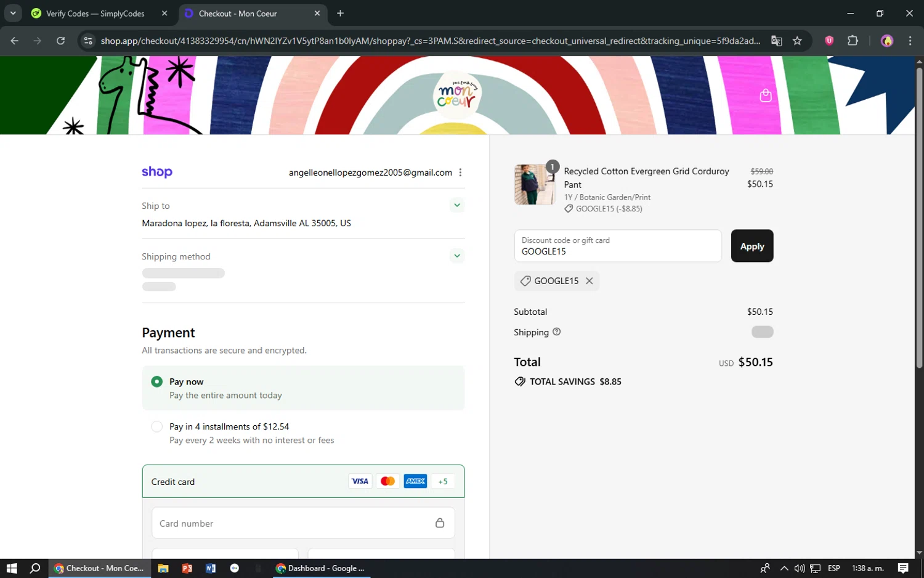Image resolution: width=924 pixels, height=578 pixels.
Task: Expand the Ship to section
Action: (x=457, y=205)
